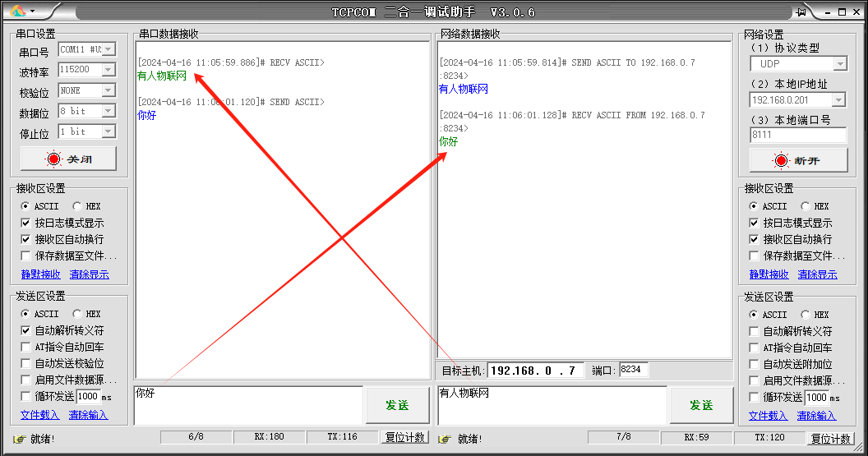Expand the 本地IP地址 dropdown
The width and height of the screenshot is (868, 456).
point(838,100)
